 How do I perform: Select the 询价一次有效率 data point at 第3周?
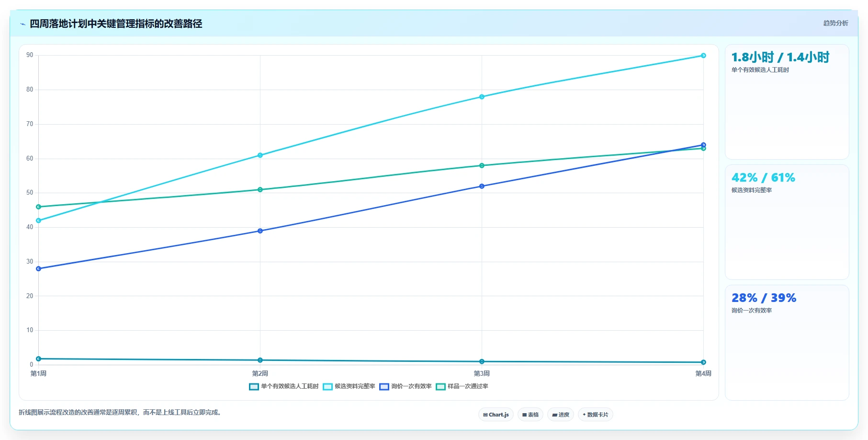[x=482, y=186]
